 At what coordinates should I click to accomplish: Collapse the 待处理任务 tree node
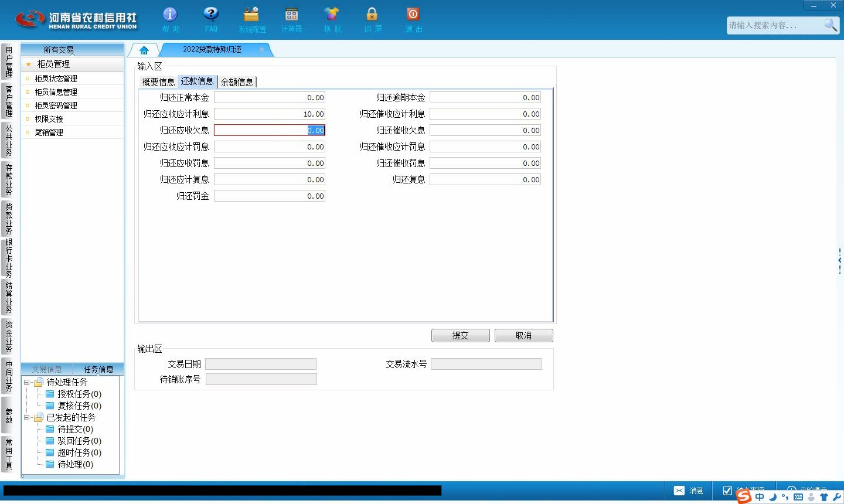point(27,382)
